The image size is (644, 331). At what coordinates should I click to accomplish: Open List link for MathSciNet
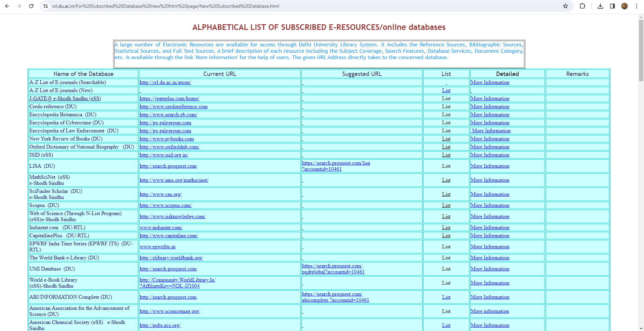click(x=446, y=180)
